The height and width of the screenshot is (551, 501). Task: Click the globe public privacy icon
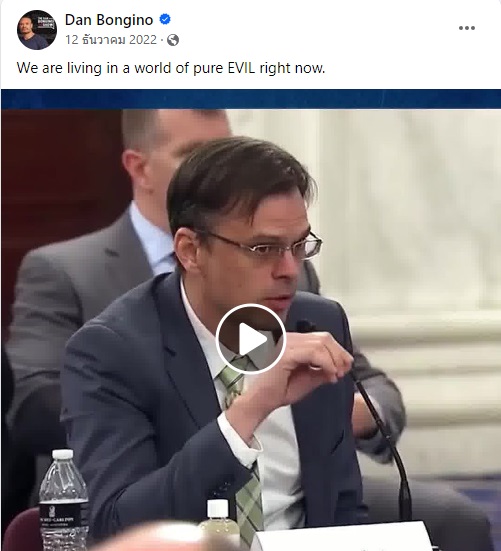tap(173, 40)
